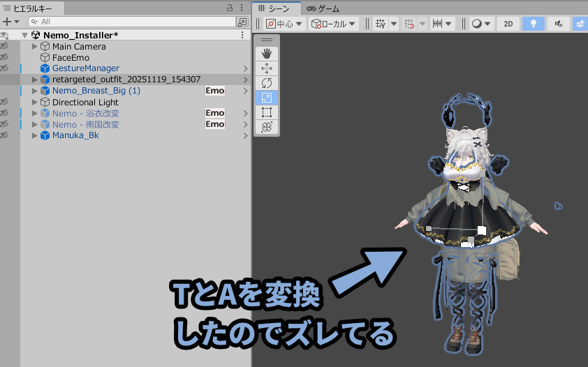Viewport: 588px width, 367px height.
Task: Open the pivot 中心 dropdown
Action: tap(284, 24)
